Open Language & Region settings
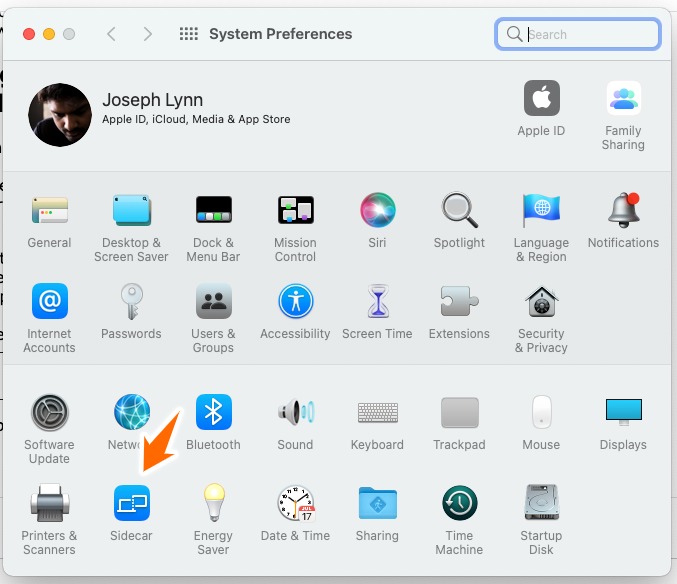This screenshot has width=677, height=584. click(541, 210)
